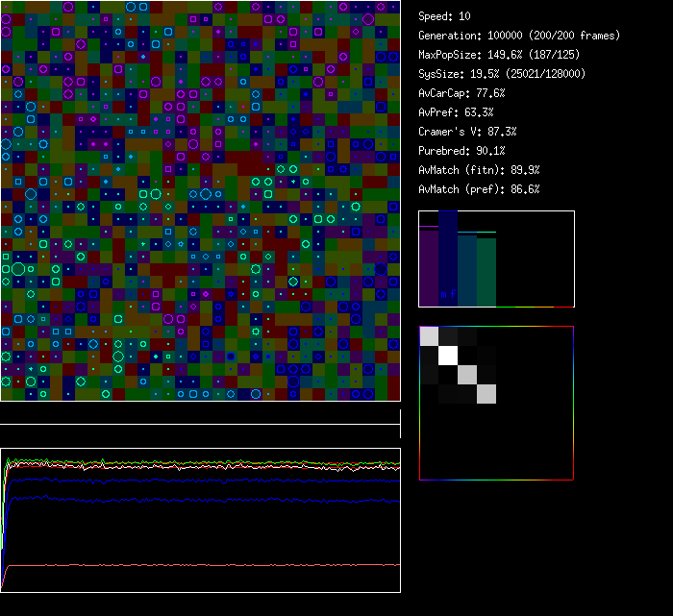Click the top-left gray cell of the matrix
673x616 pixels.
tap(429, 336)
